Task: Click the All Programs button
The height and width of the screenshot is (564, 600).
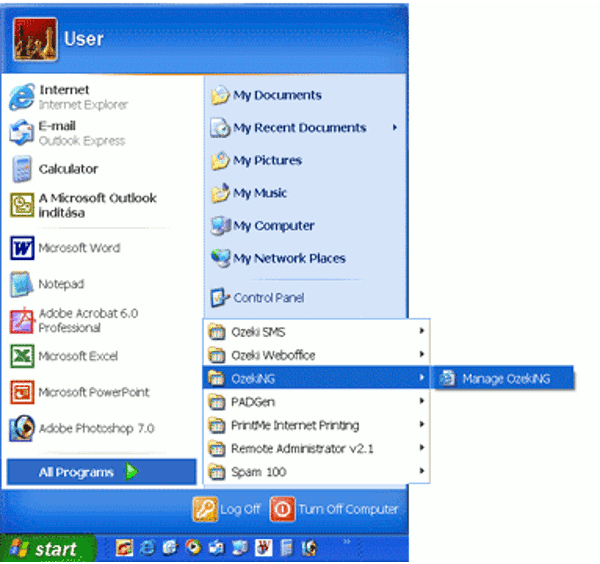Action: tap(101, 472)
